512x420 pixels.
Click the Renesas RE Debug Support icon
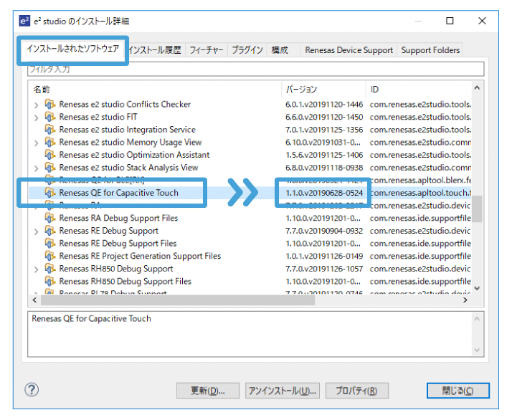click(x=50, y=231)
